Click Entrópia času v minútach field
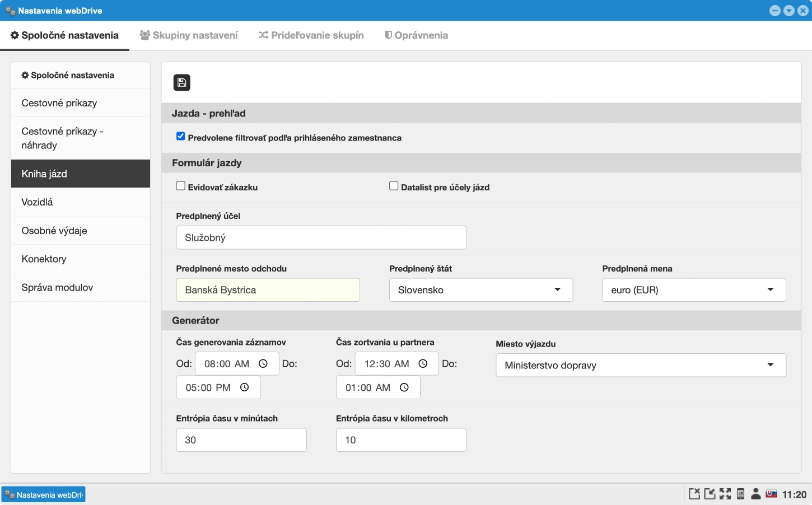 [x=241, y=440]
